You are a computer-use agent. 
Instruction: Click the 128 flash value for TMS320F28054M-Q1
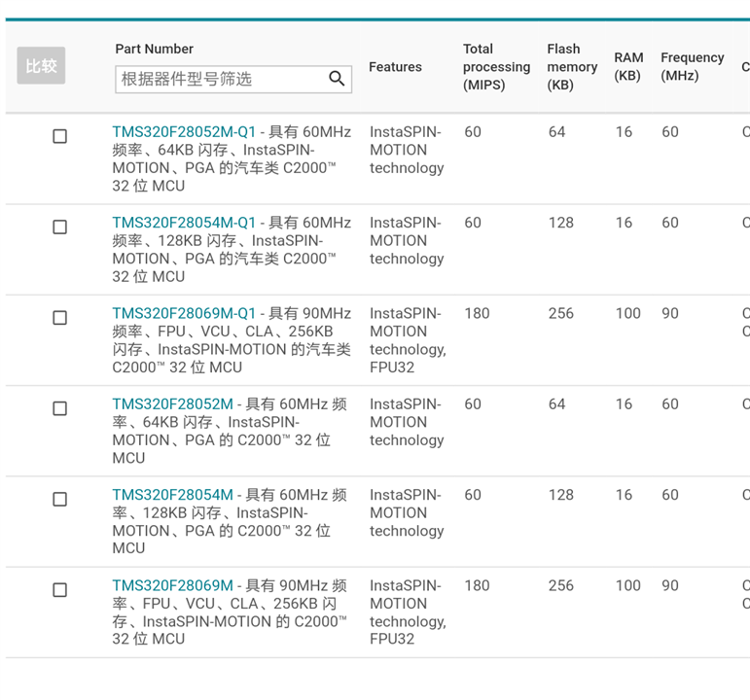pyautogui.click(x=560, y=223)
